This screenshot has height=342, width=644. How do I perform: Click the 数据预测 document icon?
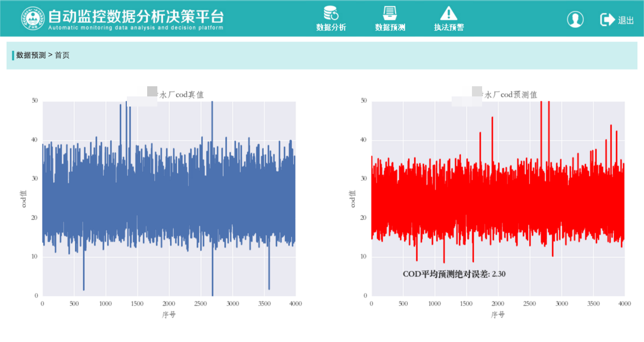[390, 13]
